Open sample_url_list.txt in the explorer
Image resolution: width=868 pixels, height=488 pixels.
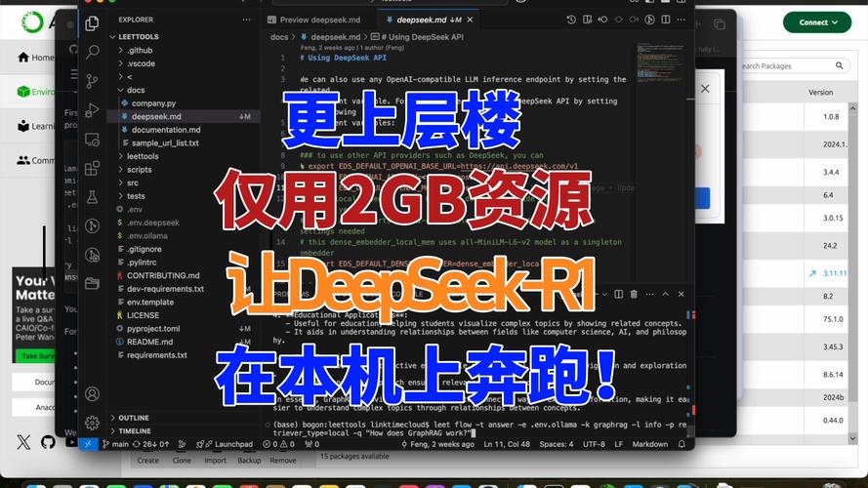[x=165, y=142]
